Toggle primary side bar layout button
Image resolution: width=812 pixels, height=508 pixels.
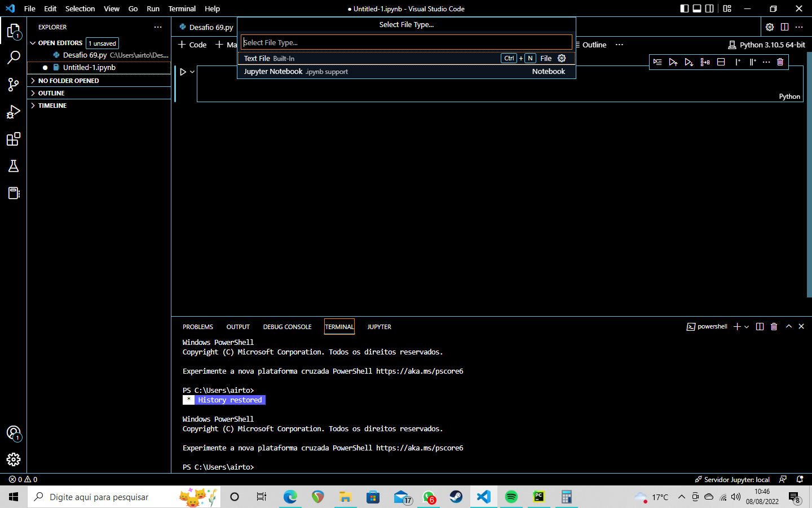tap(684, 8)
